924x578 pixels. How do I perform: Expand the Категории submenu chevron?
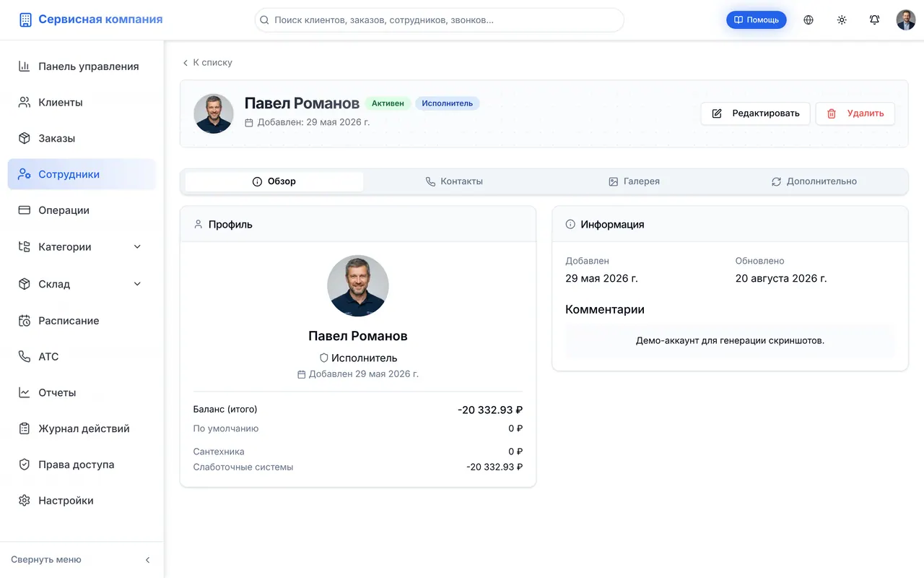[138, 247]
